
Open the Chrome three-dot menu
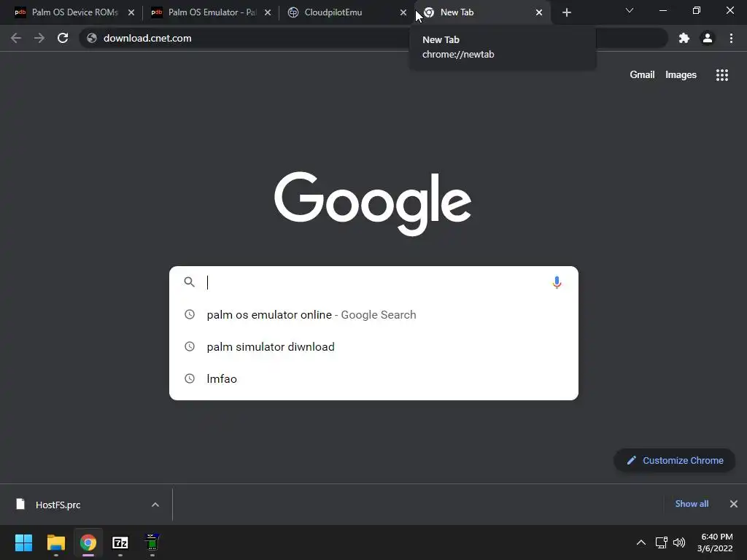[731, 38]
